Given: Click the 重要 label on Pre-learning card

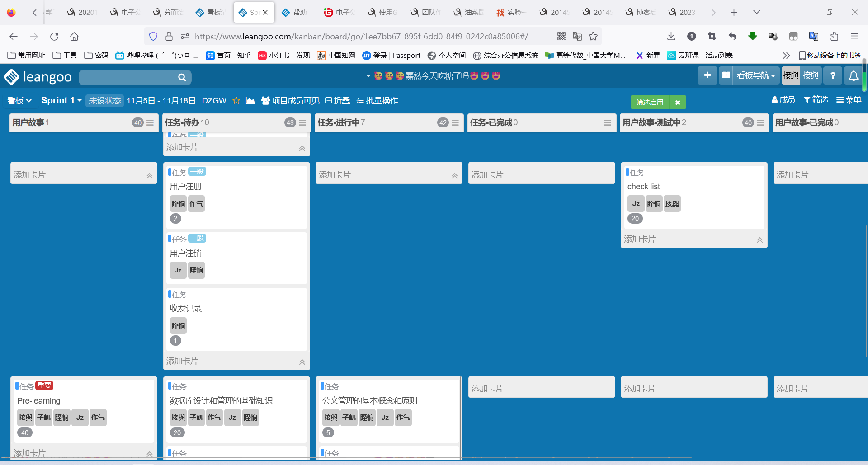Looking at the screenshot, I should tap(44, 385).
